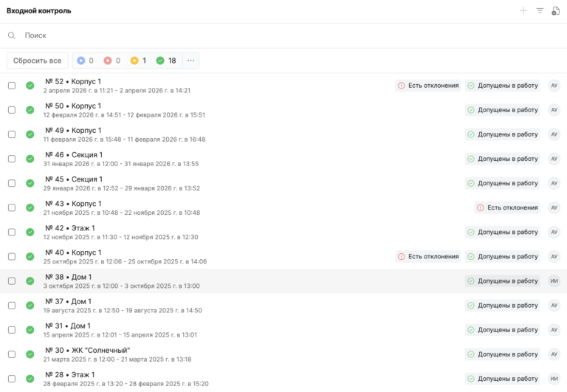Image resolution: width=567 pixels, height=392 pixels.
Task: Filter by blue play status icon
Action: coord(85,61)
